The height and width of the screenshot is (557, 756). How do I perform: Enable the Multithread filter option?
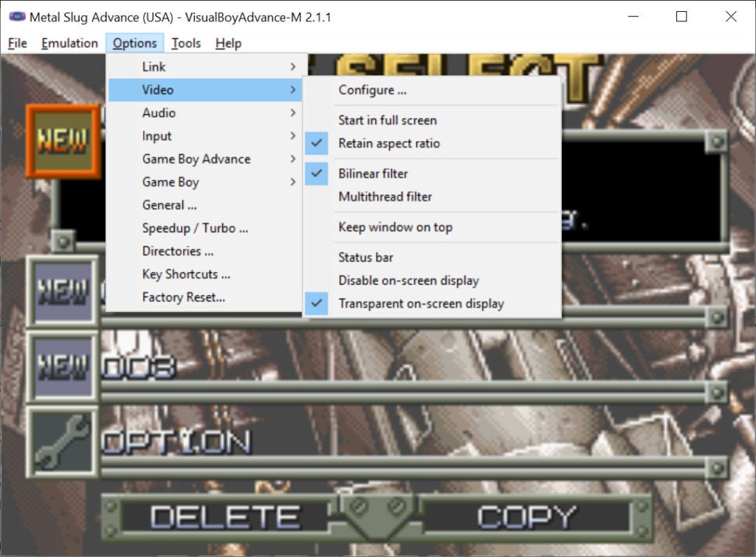click(431, 196)
